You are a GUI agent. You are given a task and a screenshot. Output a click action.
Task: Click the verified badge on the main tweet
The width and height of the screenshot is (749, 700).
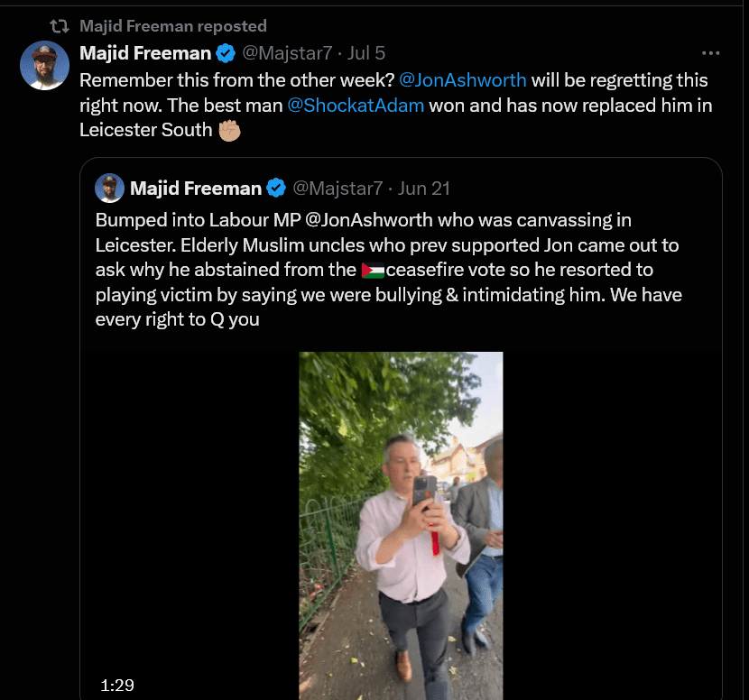(227, 53)
